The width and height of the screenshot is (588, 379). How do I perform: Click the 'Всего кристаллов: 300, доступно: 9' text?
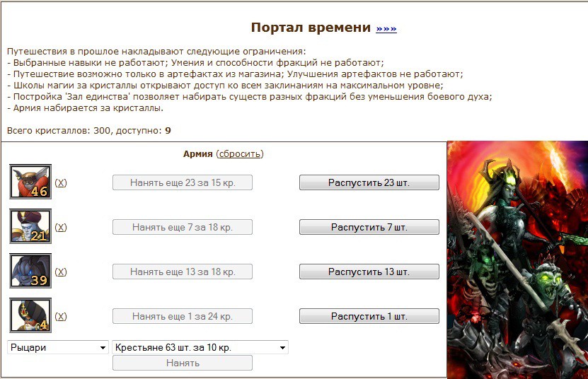(89, 130)
